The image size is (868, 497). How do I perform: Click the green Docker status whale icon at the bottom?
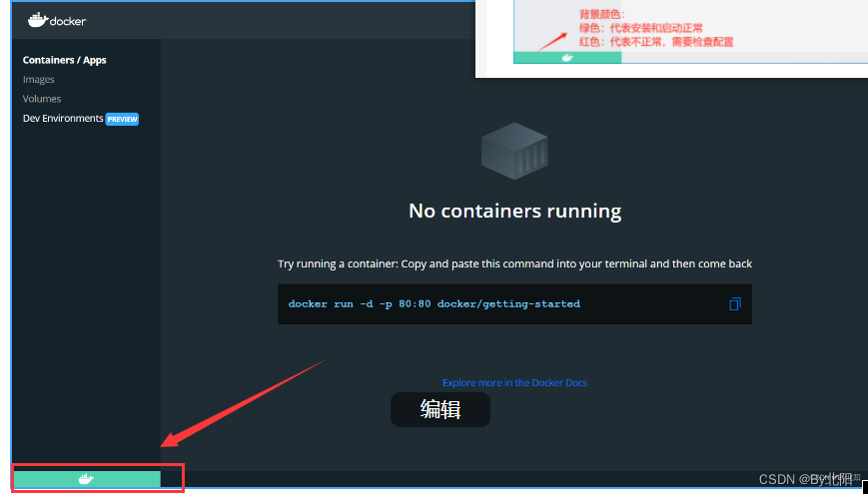tap(86, 479)
